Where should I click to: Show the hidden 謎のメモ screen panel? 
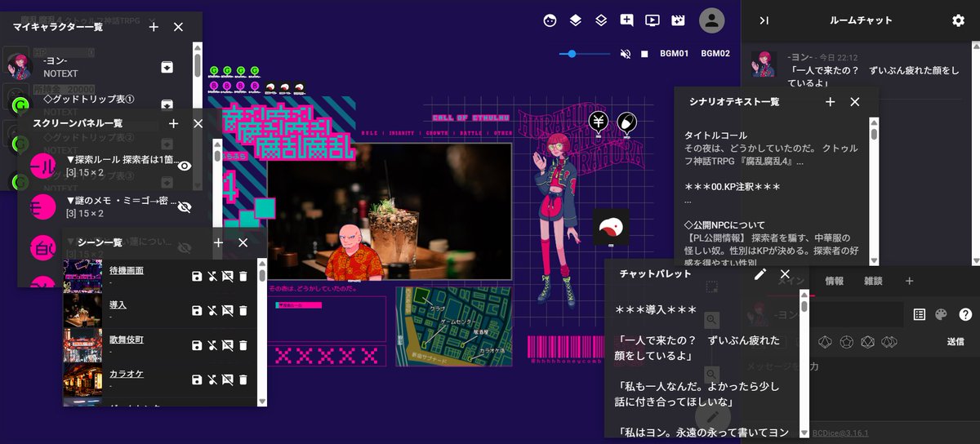[185, 207]
